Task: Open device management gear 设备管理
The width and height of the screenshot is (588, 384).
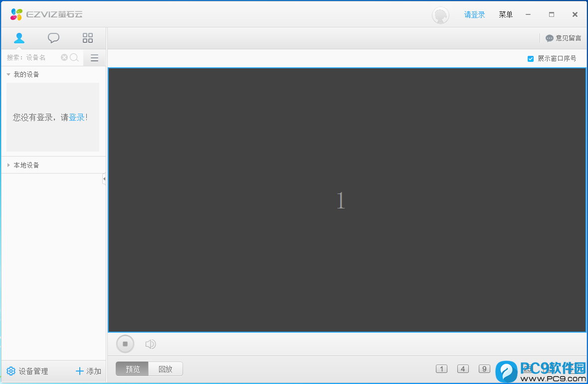Action: [27, 371]
